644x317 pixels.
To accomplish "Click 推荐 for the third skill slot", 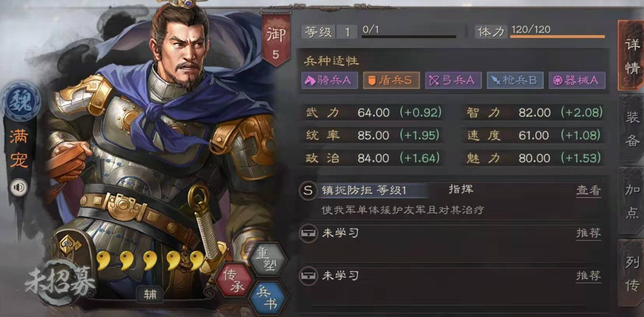I will [588, 275].
